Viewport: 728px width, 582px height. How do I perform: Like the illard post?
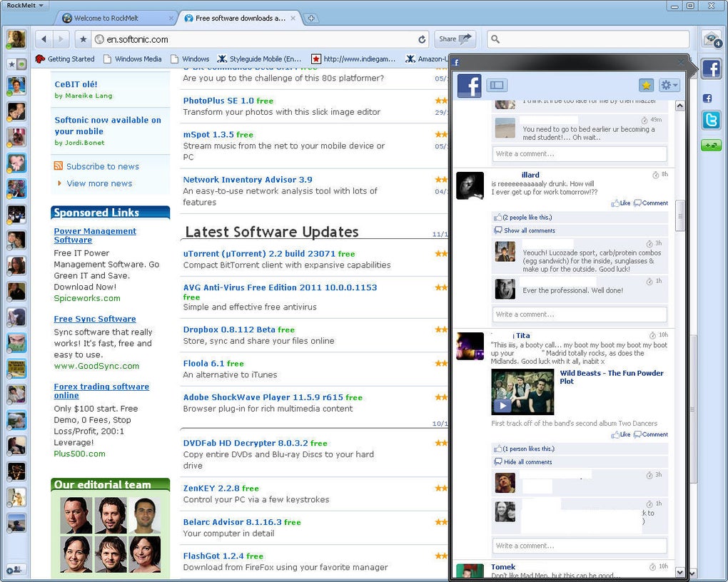pyautogui.click(x=621, y=203)
